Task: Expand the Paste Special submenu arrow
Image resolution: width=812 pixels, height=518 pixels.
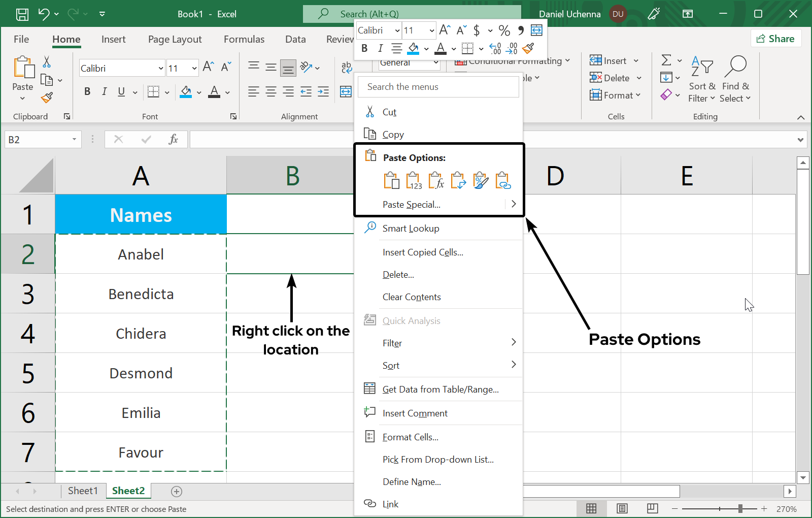Action: (x=514, y=204)
